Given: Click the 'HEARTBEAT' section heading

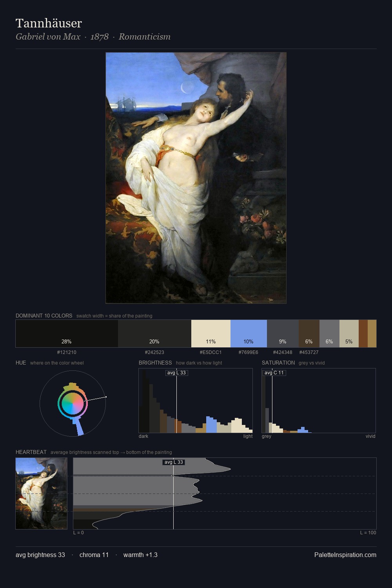Looking at the screenshot, I should (31, 452).
